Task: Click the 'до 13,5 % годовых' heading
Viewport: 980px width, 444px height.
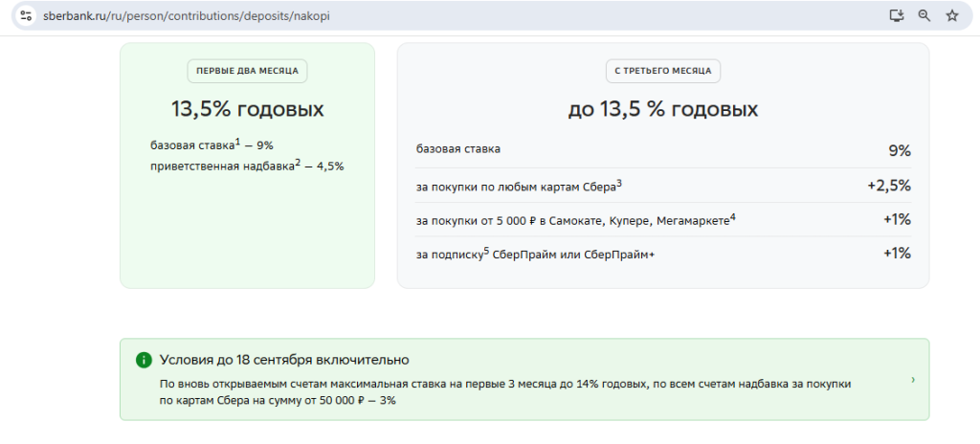Action: (x=662, y=109)
